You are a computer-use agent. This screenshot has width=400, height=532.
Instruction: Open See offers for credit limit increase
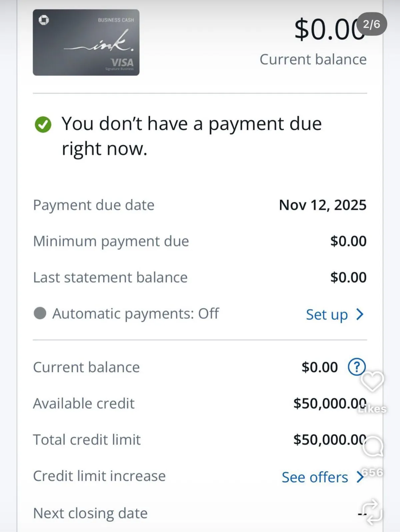315,477
